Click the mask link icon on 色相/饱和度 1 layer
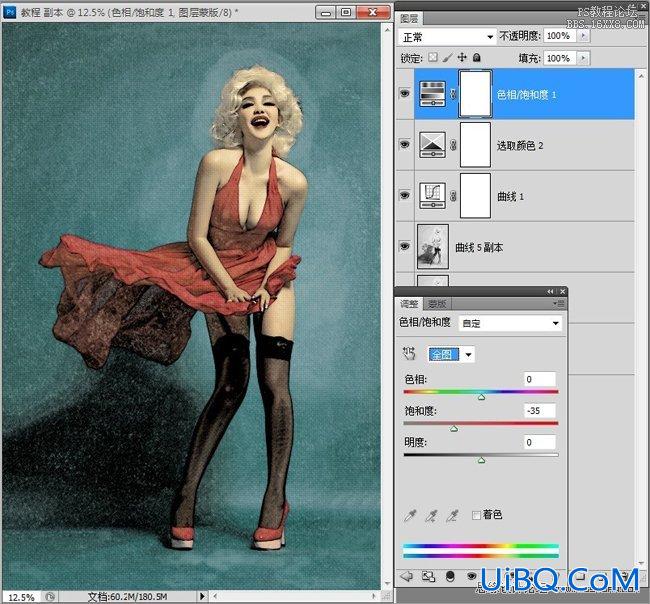650x604 pixels. click(x=453, y=94)
